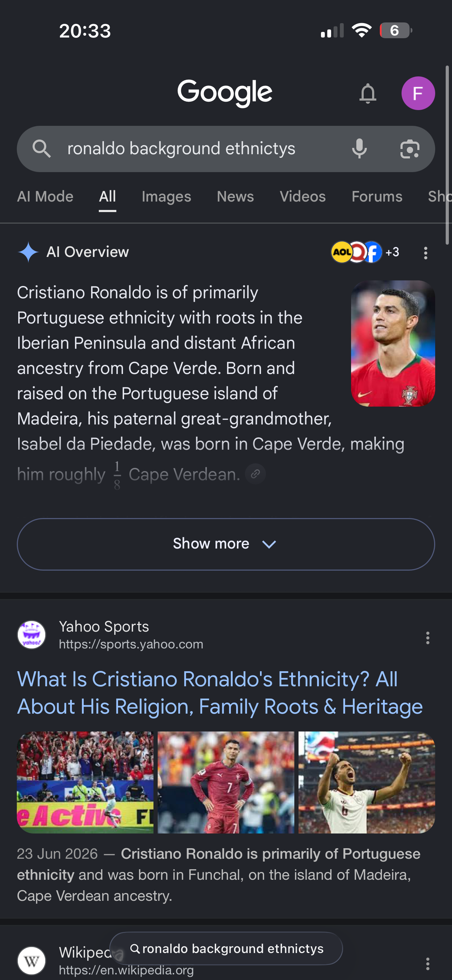The height and width of the screenshot is (980, 452).
Task: Switch to the Images tab
Action: click(166, 197)
